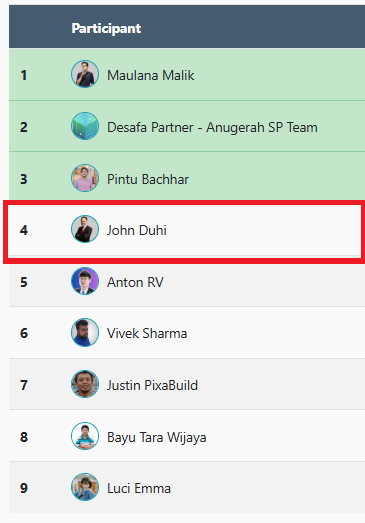Click Justin PixaBuild's avatar
365x523 pixels.
(x=85, y=384)
